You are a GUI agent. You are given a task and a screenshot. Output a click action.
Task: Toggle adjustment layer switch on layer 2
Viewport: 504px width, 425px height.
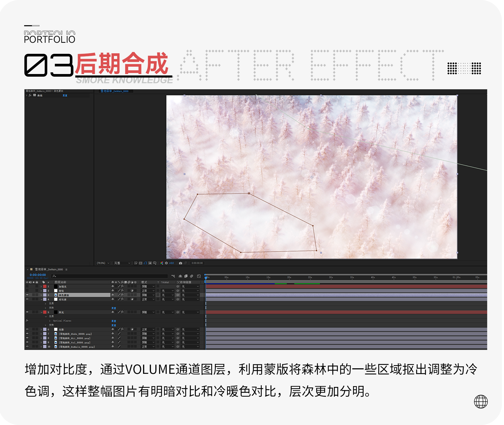pyautogui.click(x=132, y=291)
